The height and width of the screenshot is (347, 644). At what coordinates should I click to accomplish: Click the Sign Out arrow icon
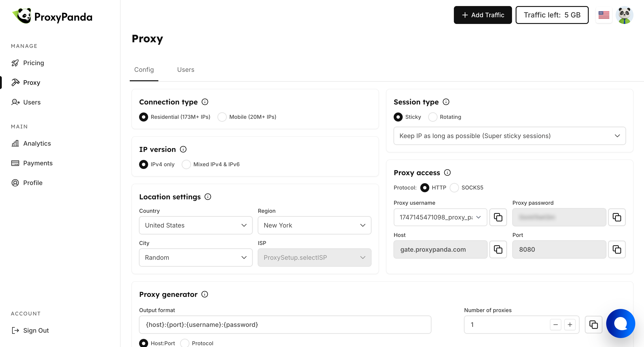tap(15, 330)
